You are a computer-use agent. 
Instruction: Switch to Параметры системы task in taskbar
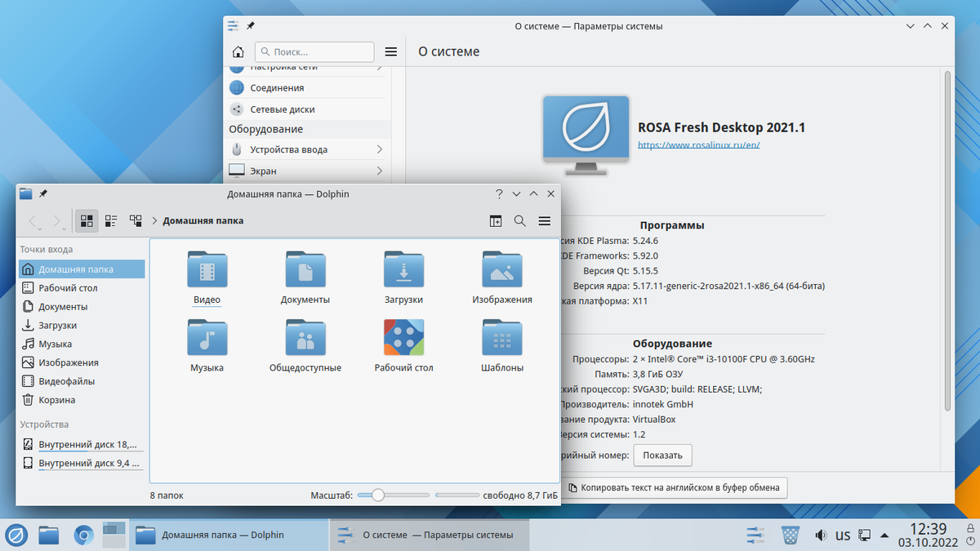point(429,535)
